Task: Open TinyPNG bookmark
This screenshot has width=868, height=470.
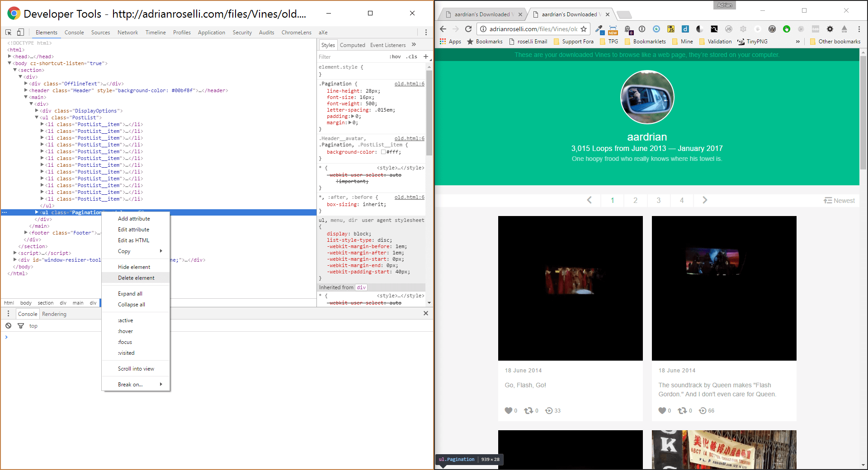Action: [x=752, y=42]
